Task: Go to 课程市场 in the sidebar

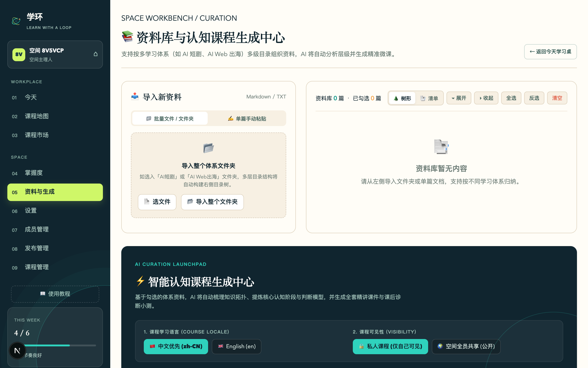Action: pos(55,135)
